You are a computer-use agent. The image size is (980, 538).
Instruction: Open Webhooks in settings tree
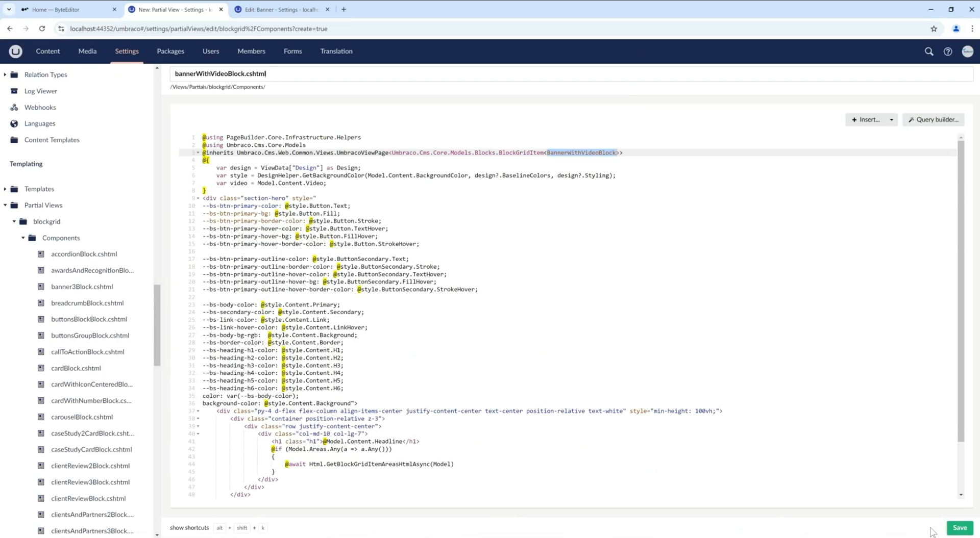click(x=40, y=107)
